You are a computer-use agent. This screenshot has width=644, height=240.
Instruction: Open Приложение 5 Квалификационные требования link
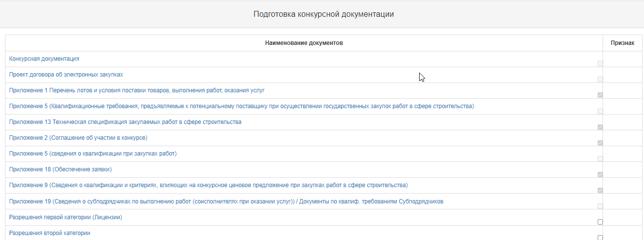(x=241, y=106)
